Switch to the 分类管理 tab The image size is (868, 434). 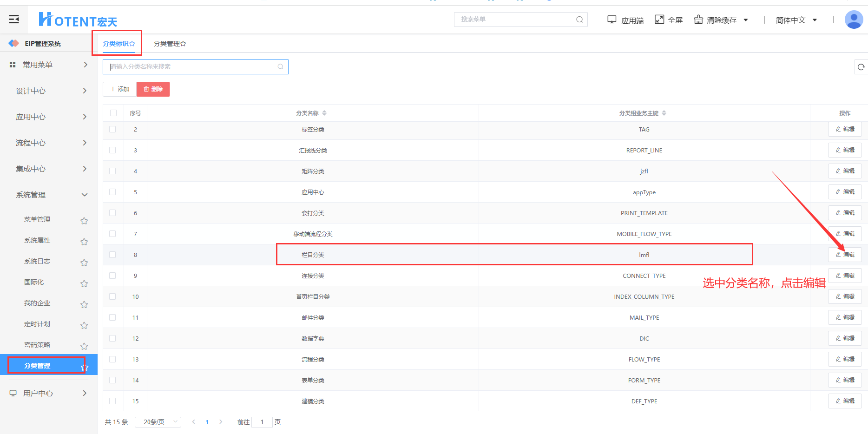(170, 44)
